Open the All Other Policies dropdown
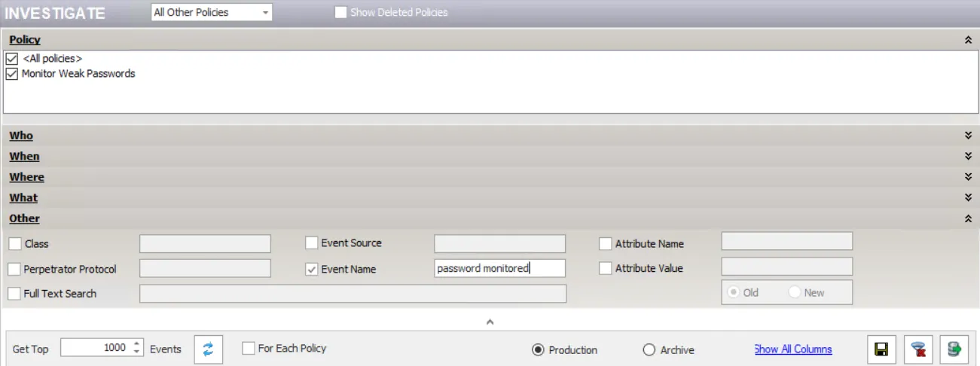 coord(212,12)
